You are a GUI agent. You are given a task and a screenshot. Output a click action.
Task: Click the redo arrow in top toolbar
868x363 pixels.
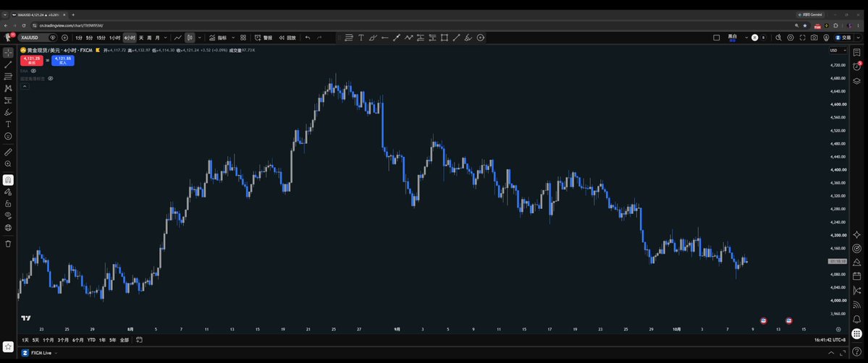[319, 38]
